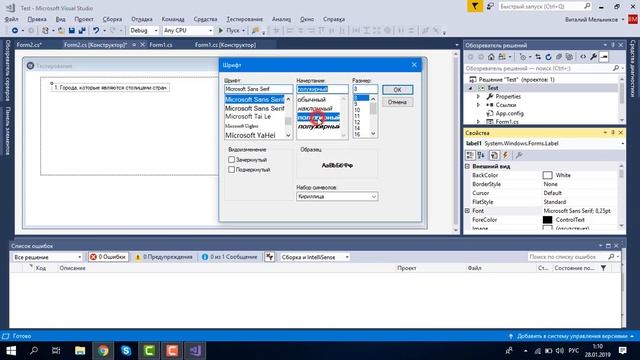Toggle the 0 из 1 Сообщение filter button
This screenshot has height=360, width=640.
coord(229,257)
